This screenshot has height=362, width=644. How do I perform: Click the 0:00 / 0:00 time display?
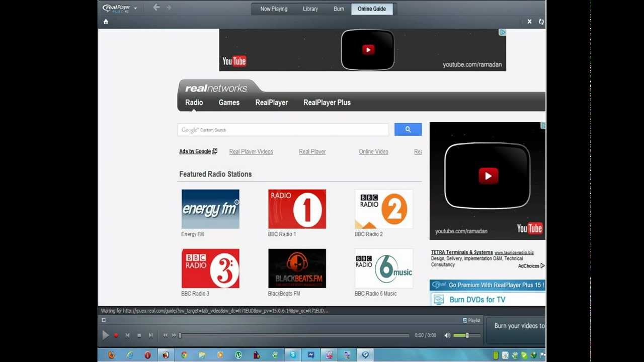pos(425,335)
